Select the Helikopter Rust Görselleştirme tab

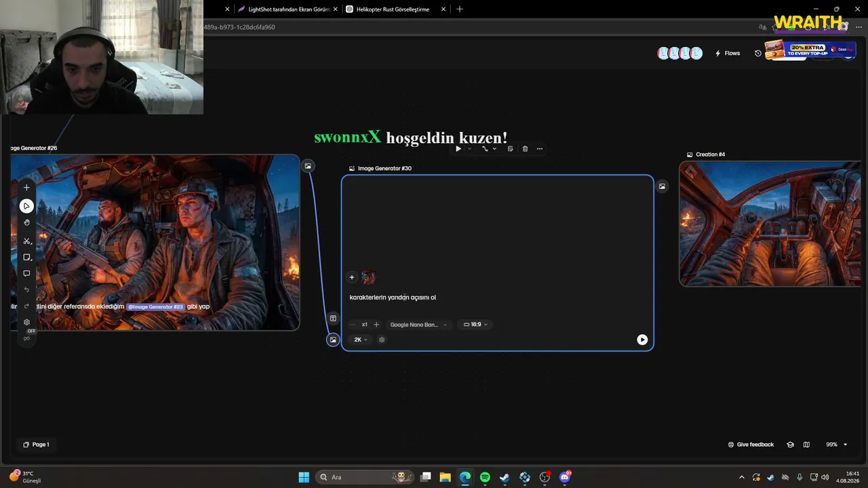point(393,9)
